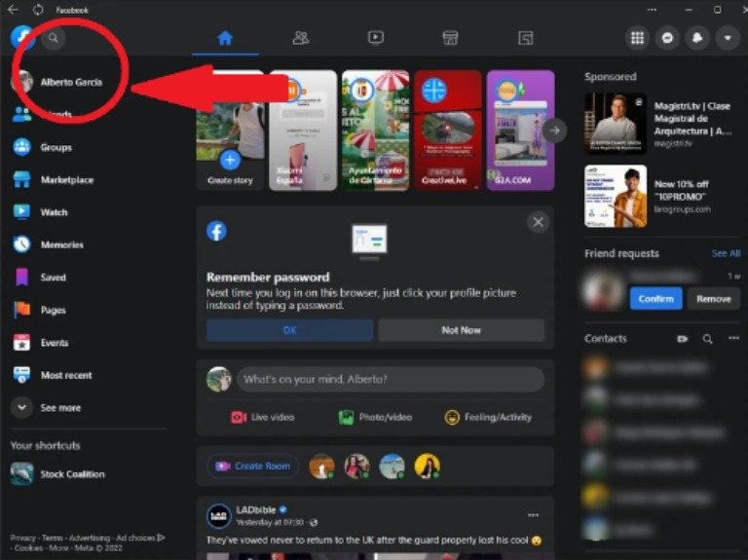748x560 pixels.
Task: Expand the account dropdown arrow
Action: tap(728, 38)
